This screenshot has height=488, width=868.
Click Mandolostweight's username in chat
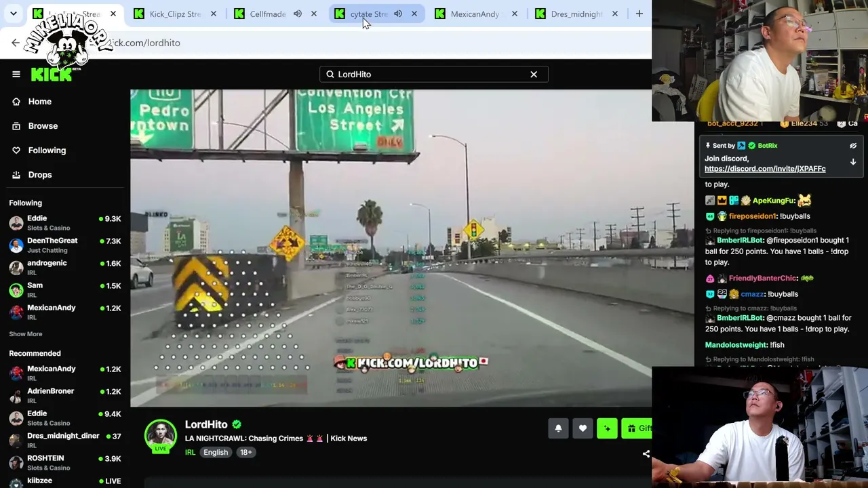(736, 345)
